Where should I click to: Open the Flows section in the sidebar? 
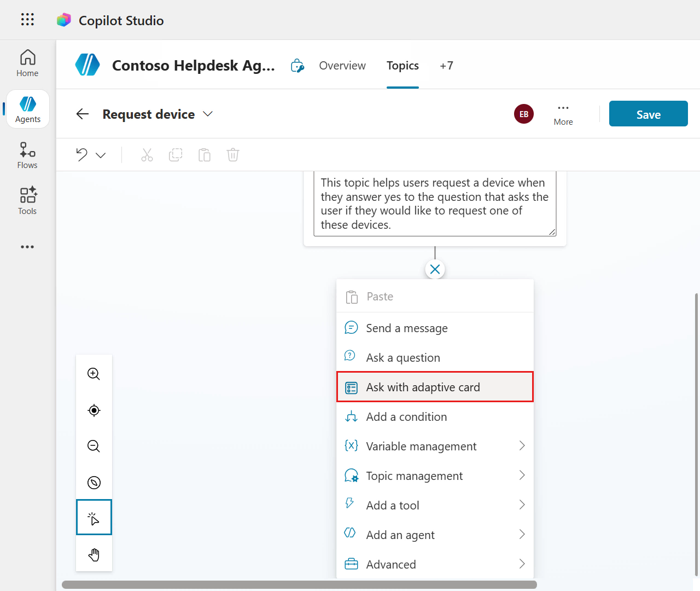tap(27, 155)
